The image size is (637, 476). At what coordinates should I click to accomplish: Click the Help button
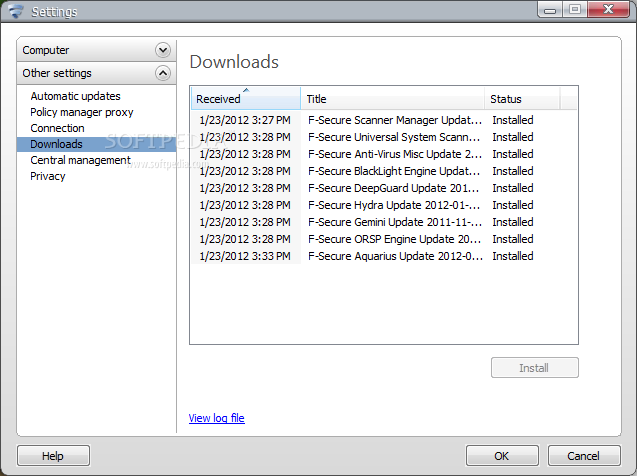[x=53, y=456]
